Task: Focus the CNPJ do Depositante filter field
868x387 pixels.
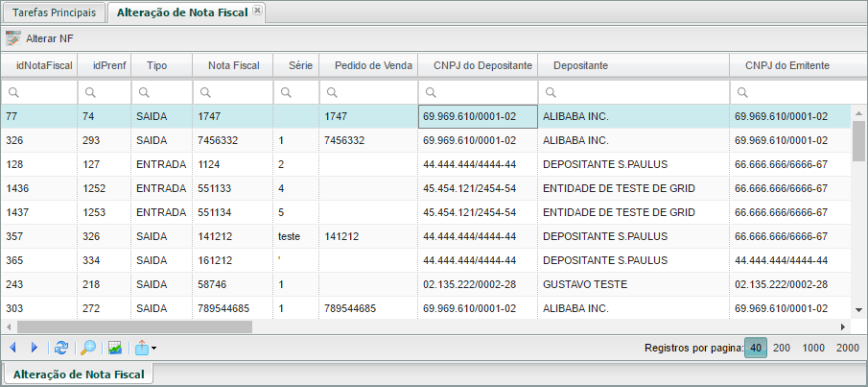Action: tap(478, 92)
